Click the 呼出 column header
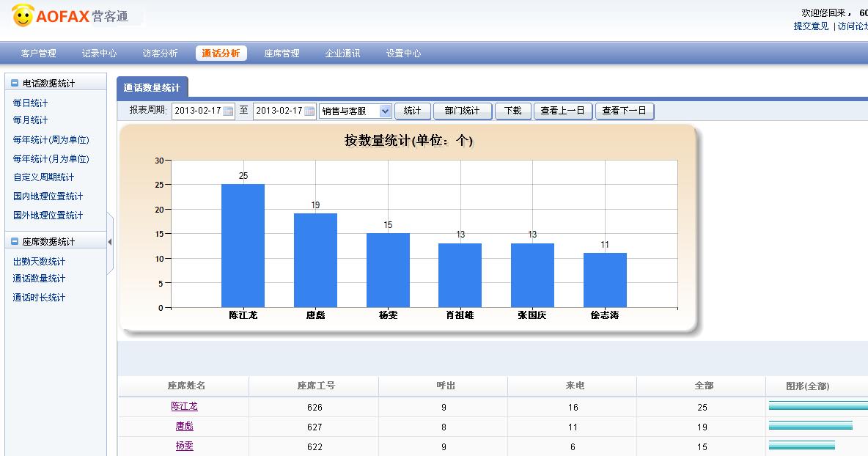Viewport: 868px width, 456px height. pos(446,386)
